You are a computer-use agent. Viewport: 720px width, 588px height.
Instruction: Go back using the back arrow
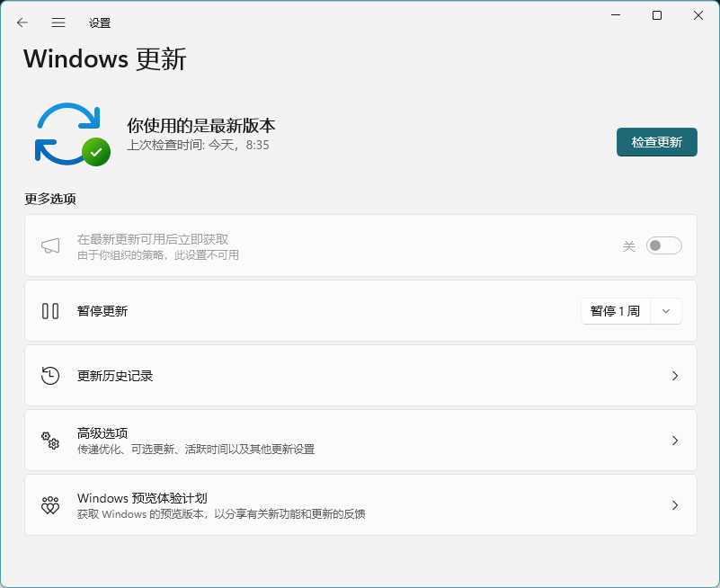(x=22, y=22)
